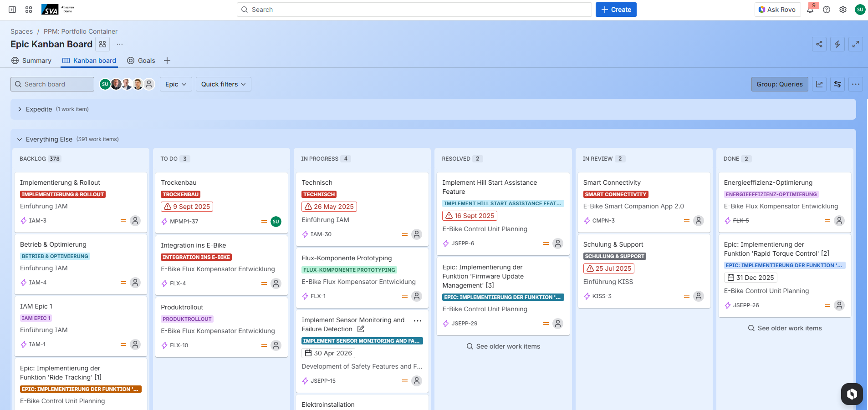Open the view settings sliders icon
This screenshot has width=868, height=410.
(x=837, y=84)
